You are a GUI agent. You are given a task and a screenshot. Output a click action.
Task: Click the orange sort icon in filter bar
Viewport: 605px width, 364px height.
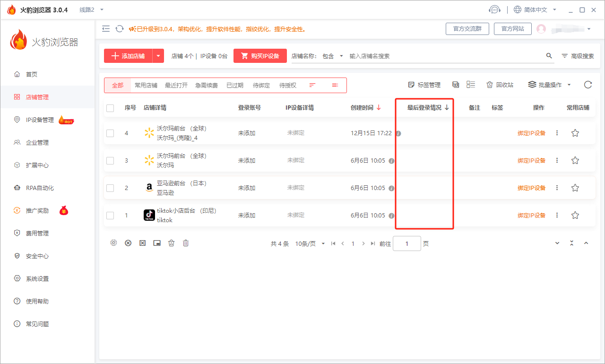click(x=312, y=85)
